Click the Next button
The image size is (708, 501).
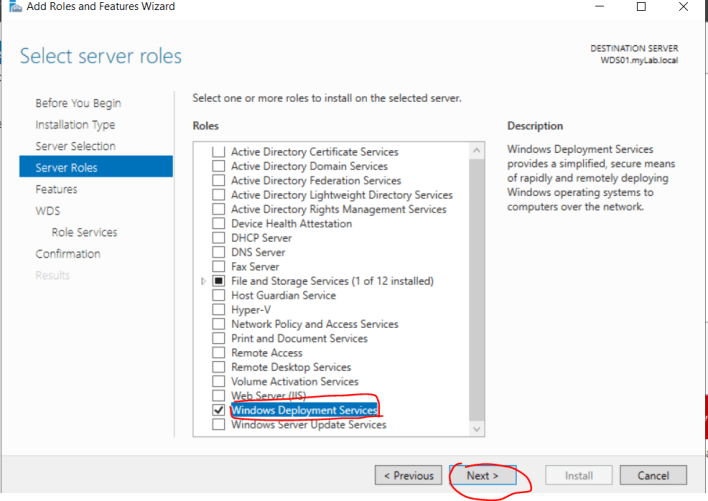click(483, 475)
